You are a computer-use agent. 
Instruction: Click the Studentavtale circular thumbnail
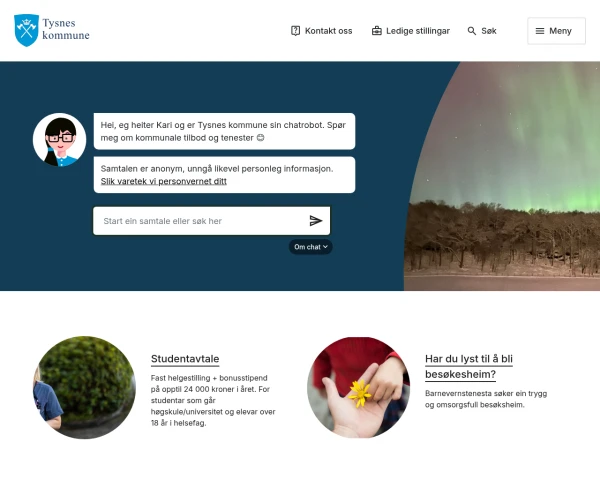click(84, 387)
